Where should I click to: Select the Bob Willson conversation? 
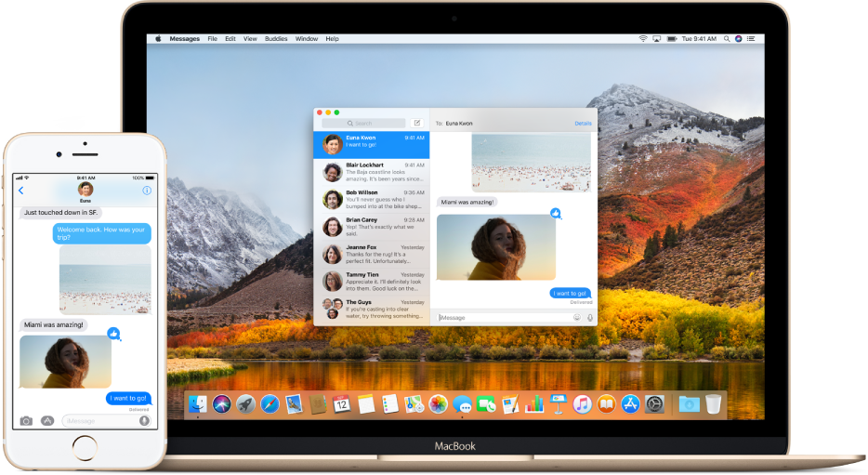coord(372,199)
